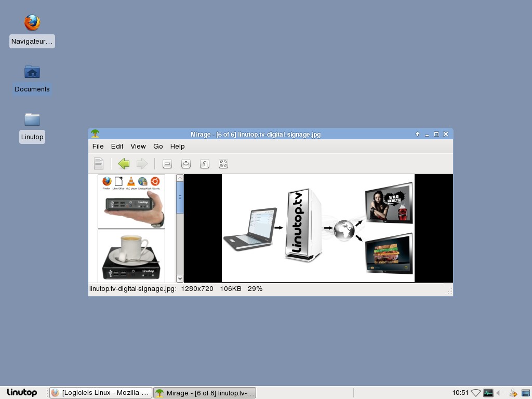Image resolution: width=532 pixels, height=399 pixels.
Task: Zoom out using the minus icon
Action: click(167, 164)
